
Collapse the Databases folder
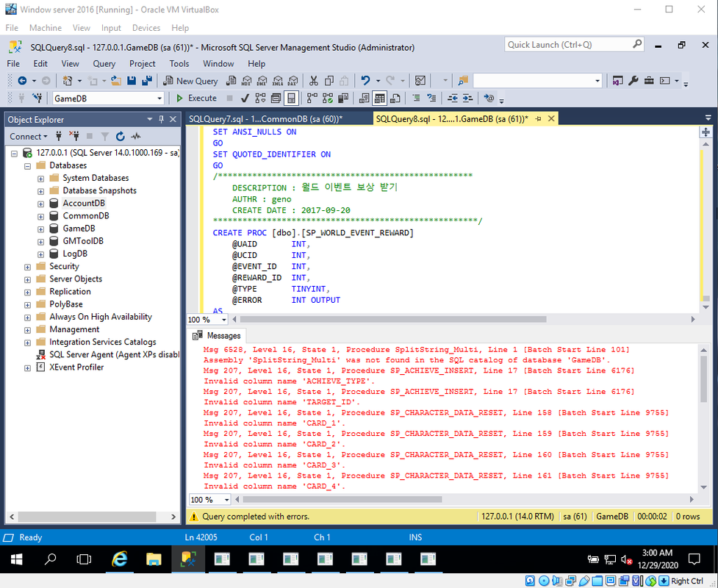pos(27,166)
